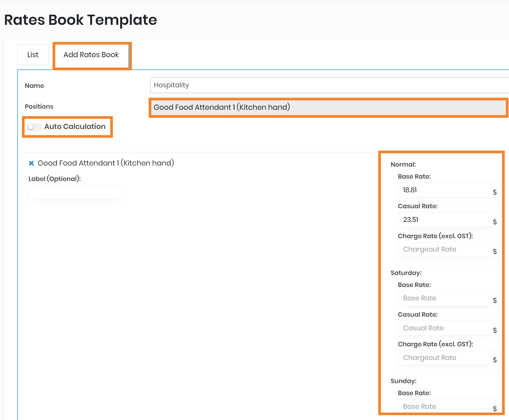Click the dollar sign beside Normal Charge Rate
The image size is (509, 420).
tap(495, 252)
